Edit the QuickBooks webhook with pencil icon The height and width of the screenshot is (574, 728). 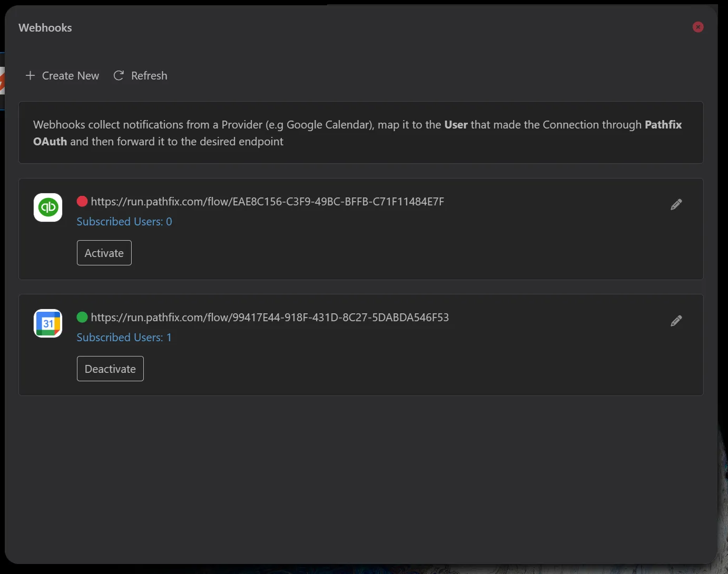676,205
